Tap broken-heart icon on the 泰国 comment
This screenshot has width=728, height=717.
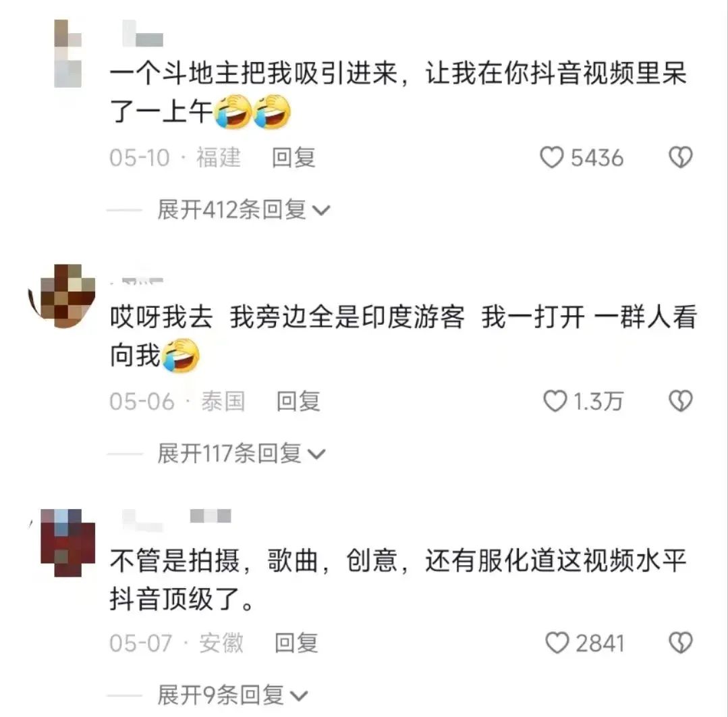pyautogui.click(x=681, y=401)
